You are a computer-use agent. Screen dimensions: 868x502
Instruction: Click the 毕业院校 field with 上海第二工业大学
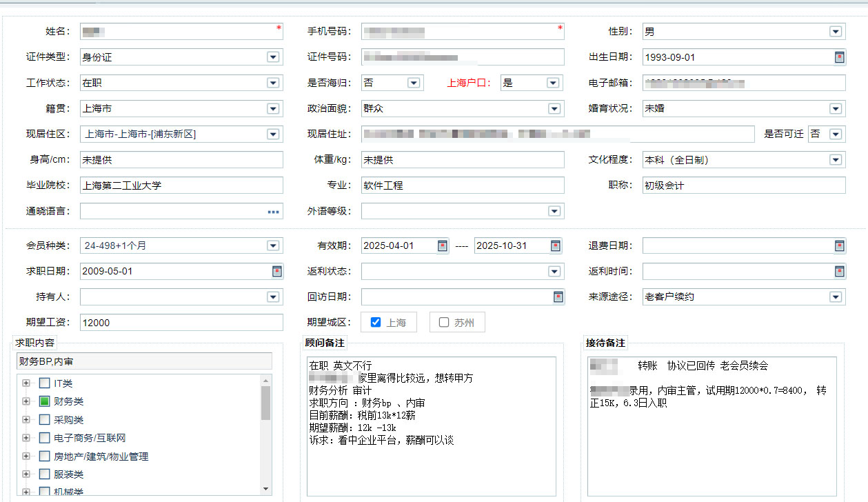(181, 185)
